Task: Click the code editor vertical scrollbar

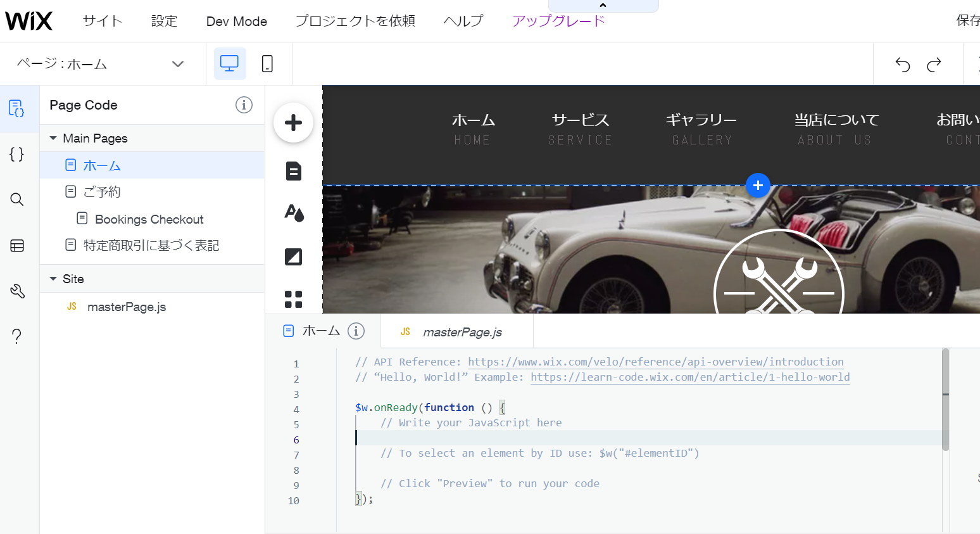Action: pyautogui.click(x=945, y=399)
